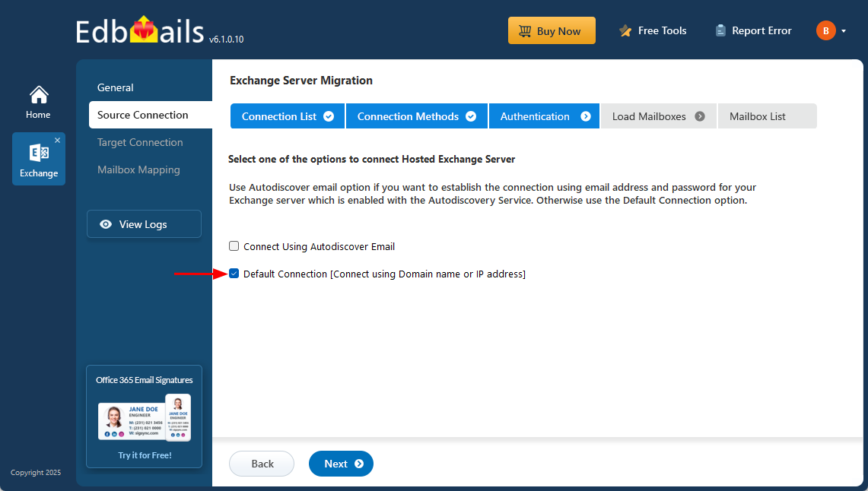Expand the user account dropdown arrow
868x491 pixels.
coord(844,31)
